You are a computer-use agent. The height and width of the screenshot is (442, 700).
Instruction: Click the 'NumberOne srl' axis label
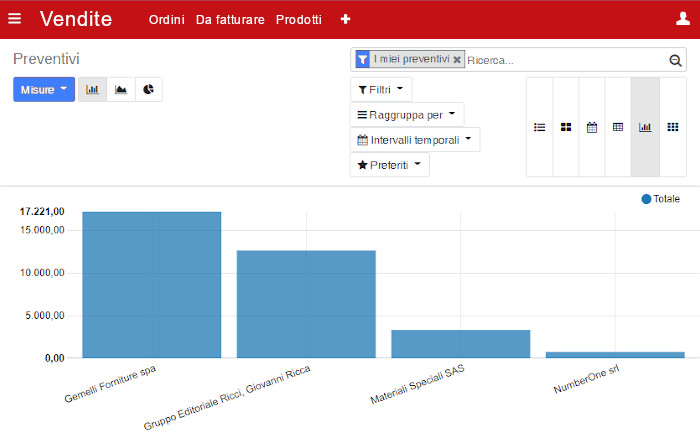(x=586, y=379)
